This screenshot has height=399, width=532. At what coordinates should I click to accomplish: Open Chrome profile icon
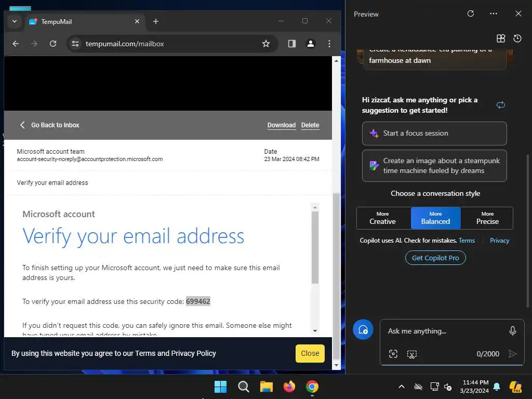point(311,44)
